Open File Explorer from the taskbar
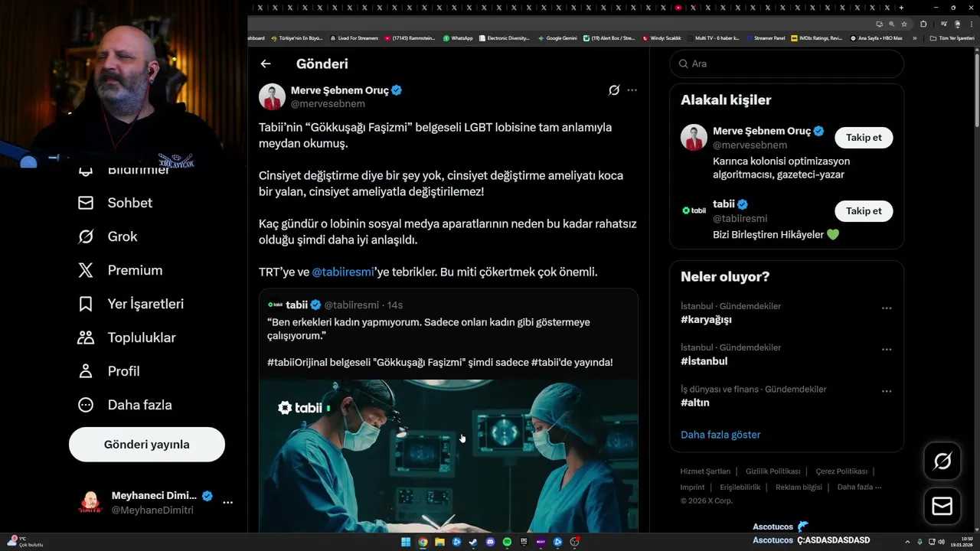 pyautogui.click(x=439, y=542)
